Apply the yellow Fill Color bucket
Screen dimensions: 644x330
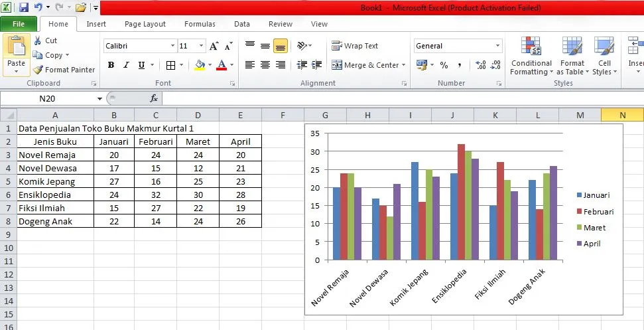point(200,65)
